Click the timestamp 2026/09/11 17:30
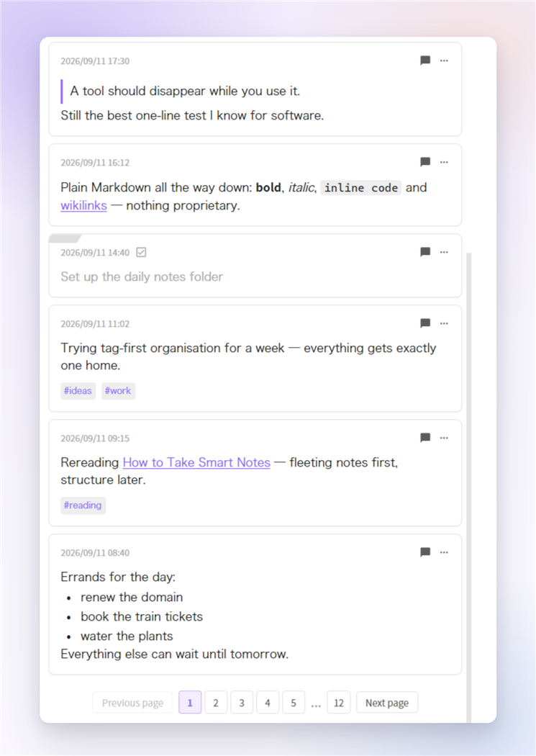 (x=95, y=61)
